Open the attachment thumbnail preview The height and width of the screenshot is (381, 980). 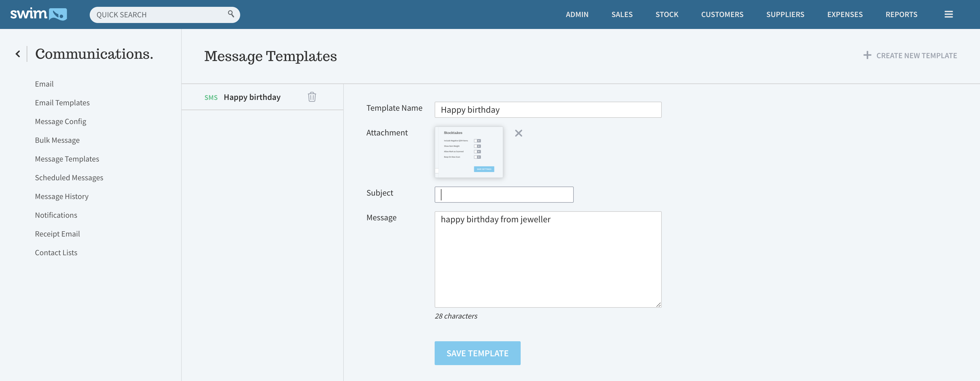[x=468, y=152]
